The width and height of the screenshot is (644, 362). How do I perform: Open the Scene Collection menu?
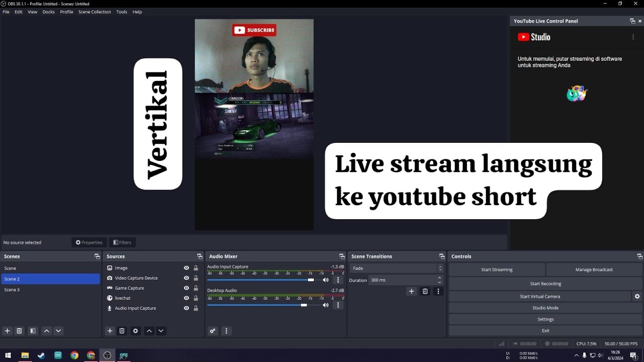(x=95, y=12)
